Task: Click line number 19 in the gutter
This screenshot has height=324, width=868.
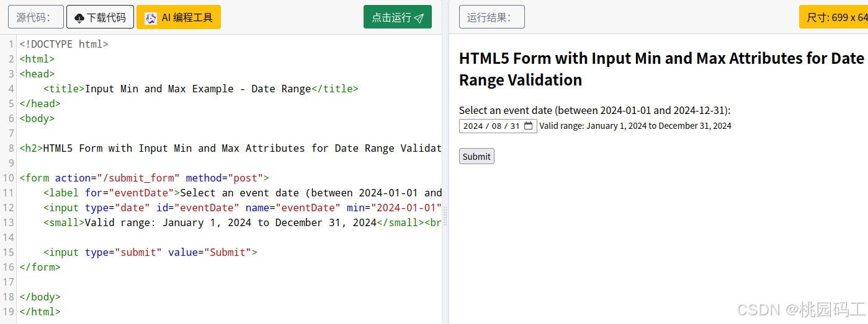Action: click(8, 312)
